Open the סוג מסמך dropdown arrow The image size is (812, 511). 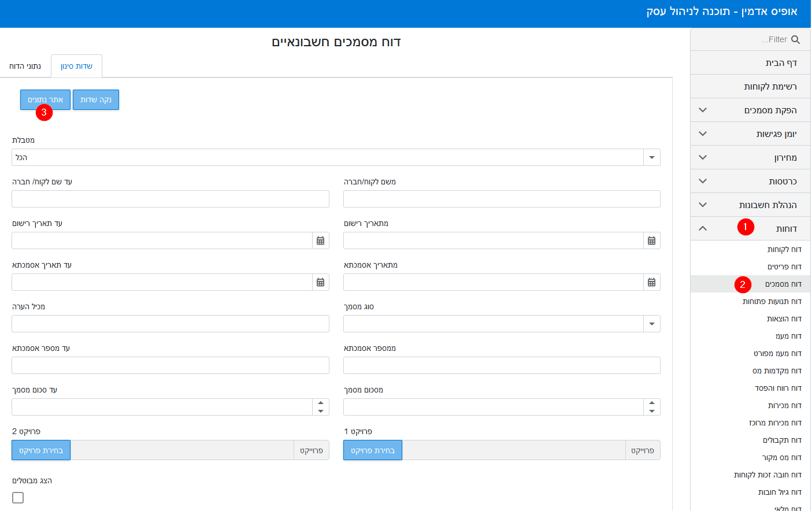tap(651, 324)
